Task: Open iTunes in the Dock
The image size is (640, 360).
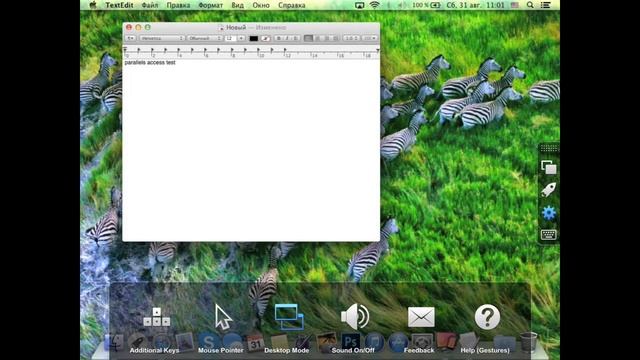Action: [x=374, y=342]
